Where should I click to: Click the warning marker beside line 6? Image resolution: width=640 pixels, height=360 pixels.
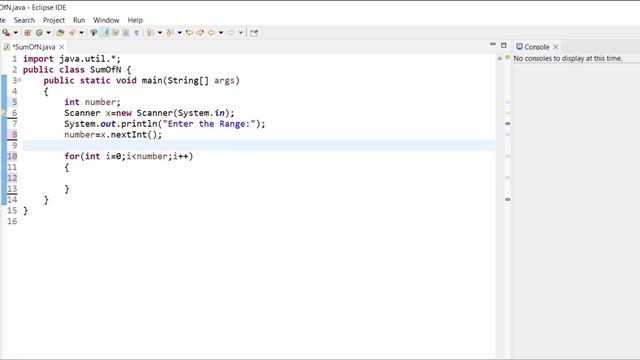point(4,113)
